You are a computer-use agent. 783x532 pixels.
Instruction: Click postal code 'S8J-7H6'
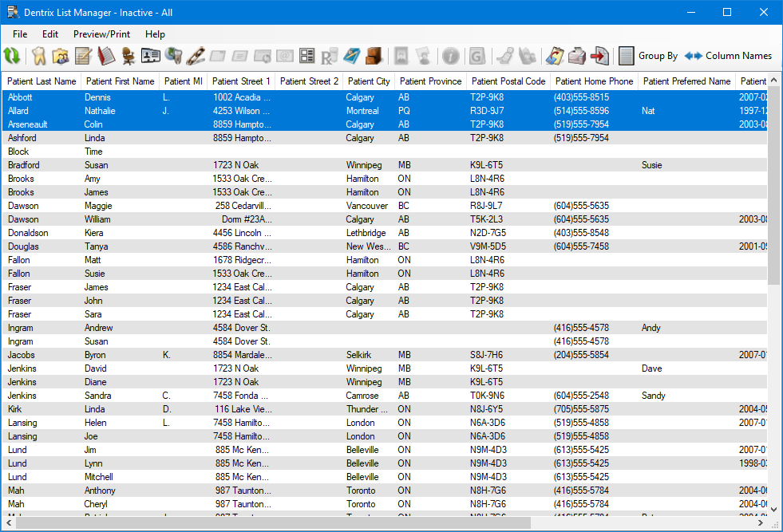(486, 355)
